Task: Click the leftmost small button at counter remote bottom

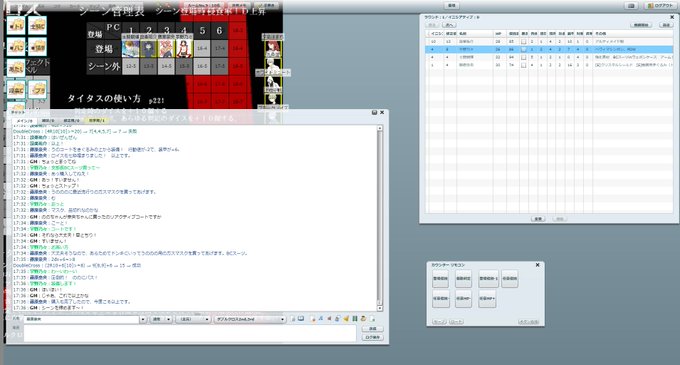Action: (440, 322)
